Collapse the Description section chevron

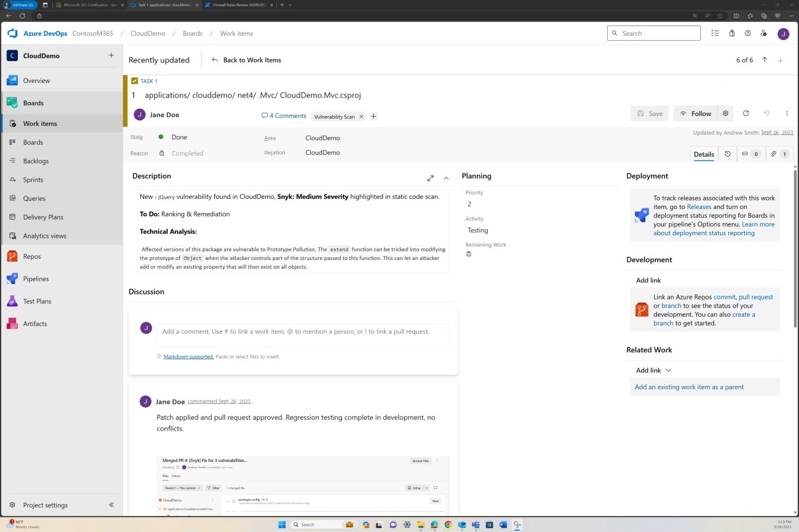(446, 179)
